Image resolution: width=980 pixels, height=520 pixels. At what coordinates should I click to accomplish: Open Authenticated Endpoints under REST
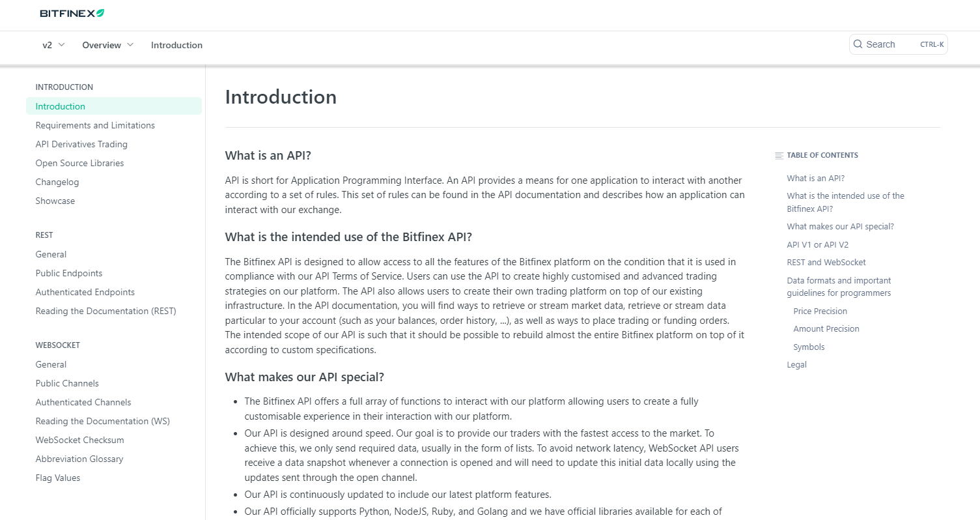point(85,292)
